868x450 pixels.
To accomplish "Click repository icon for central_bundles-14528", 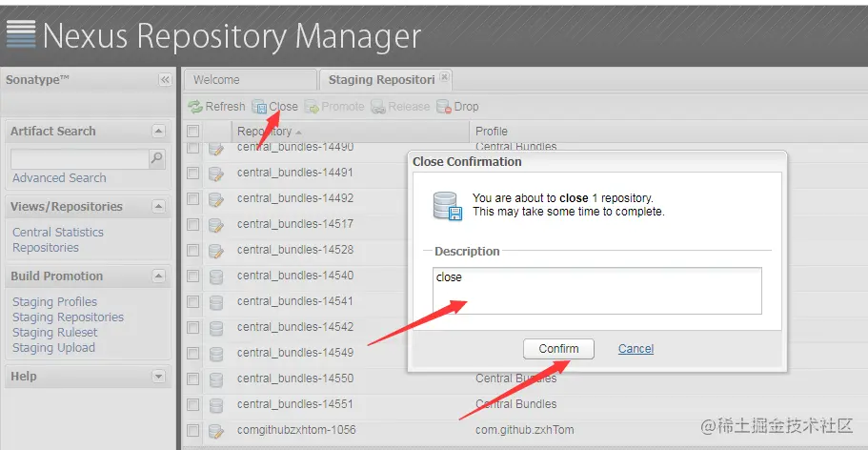I will point(216,251).
